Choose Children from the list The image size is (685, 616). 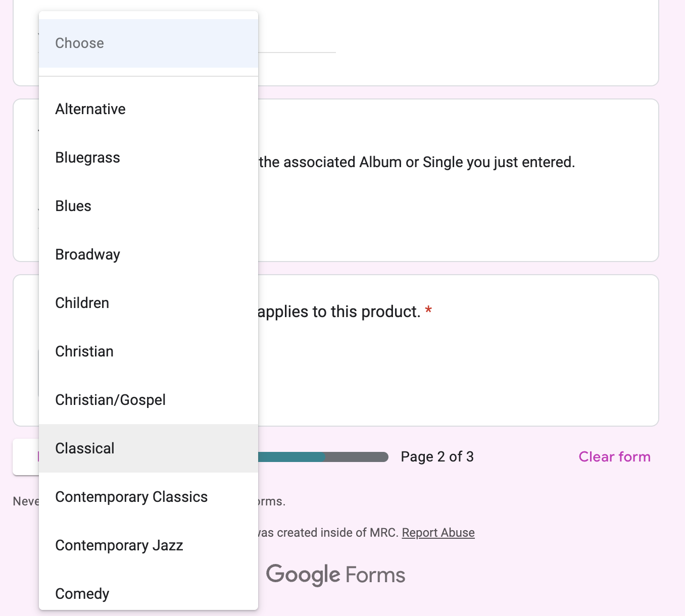coord(149,303)
